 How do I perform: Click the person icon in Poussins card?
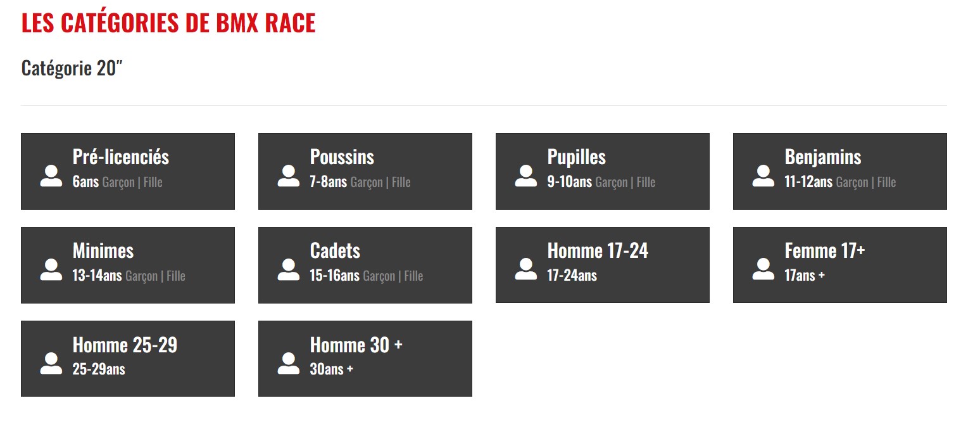(289, 176)
